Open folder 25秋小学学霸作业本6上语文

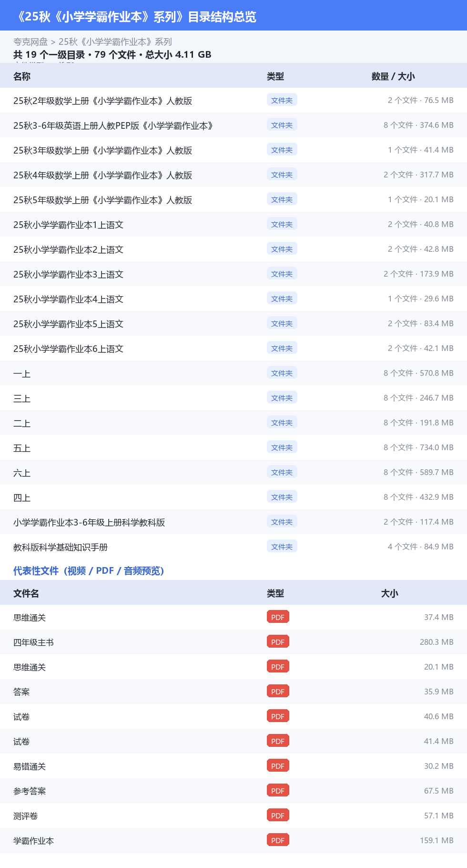click(x=68, y=349)
